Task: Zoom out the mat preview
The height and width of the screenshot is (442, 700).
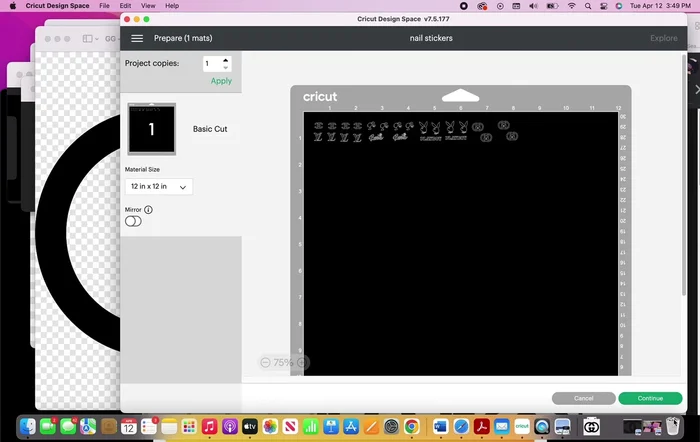Action: pyautogui.click(x=265, y=362)
